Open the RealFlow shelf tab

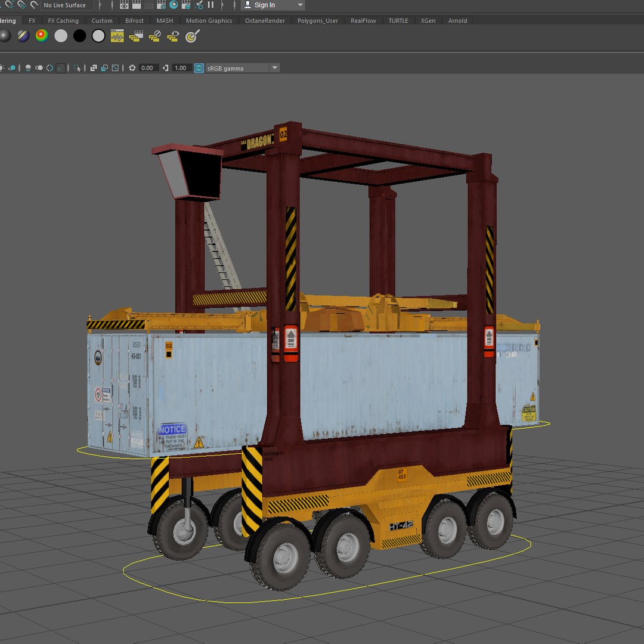tap(363, 20)
